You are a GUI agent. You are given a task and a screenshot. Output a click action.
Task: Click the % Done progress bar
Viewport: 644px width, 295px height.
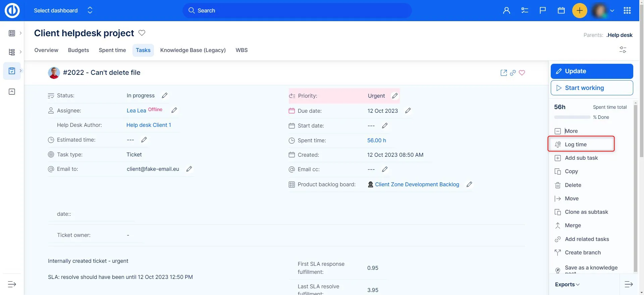[x=572, y=117]
